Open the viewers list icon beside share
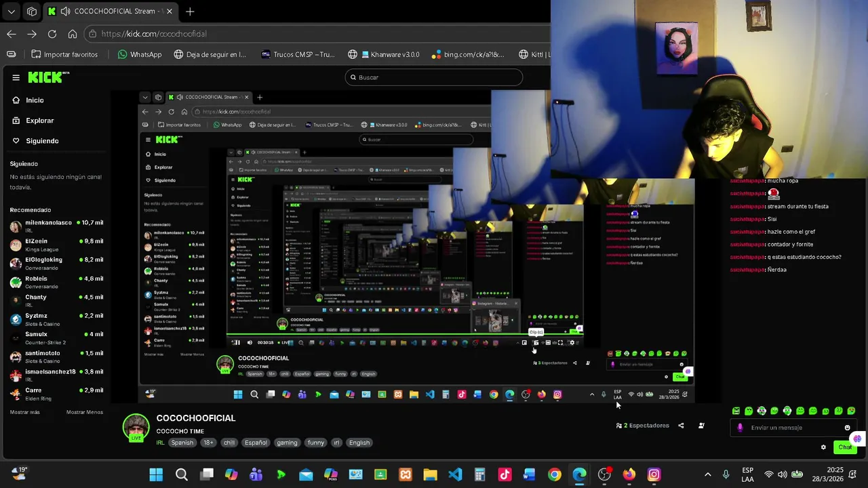This screenshot has width=868, height=488. [x=701, y=426]
